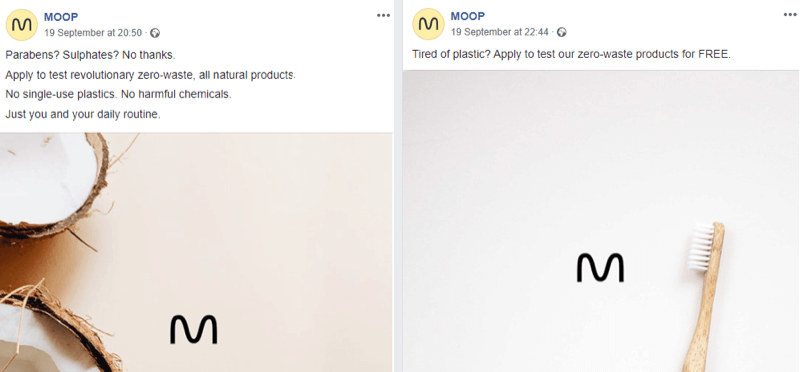Open options menu for the Parabens post
This screenshot has width=800, height=372.
pyautogui.click(x=383, y=15)
